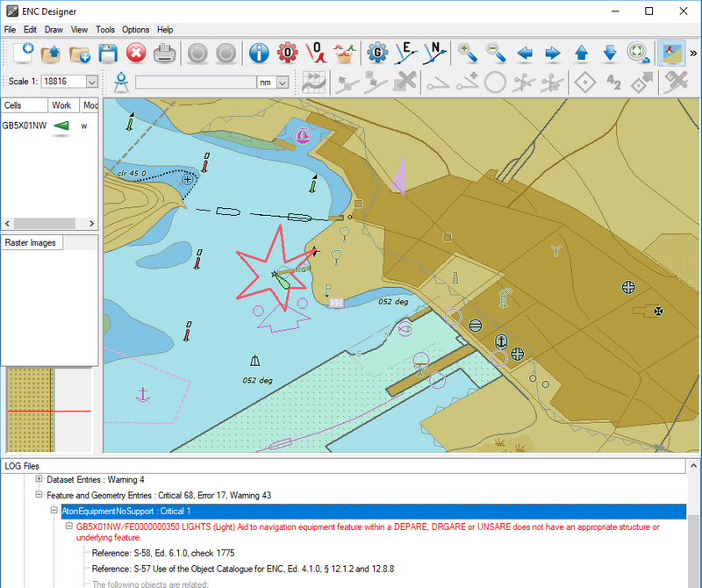
Task: Click the Cells column header
Action: coord(25,105)
